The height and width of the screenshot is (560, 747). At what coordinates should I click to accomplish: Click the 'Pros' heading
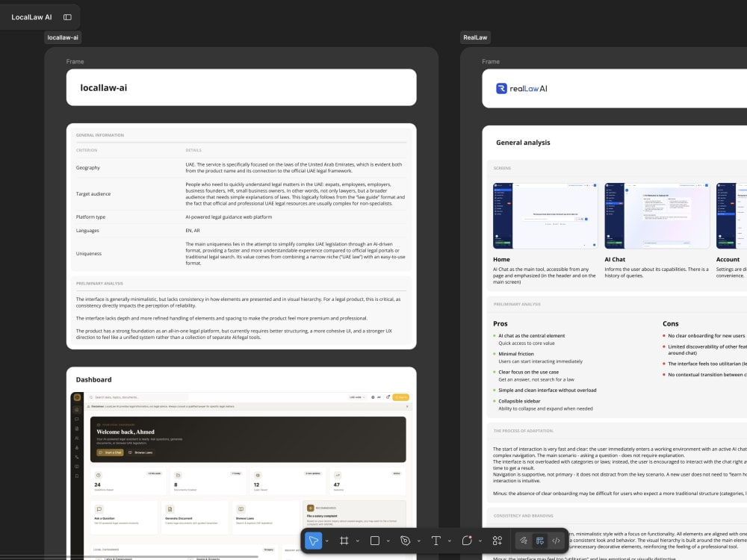[500, 323]
